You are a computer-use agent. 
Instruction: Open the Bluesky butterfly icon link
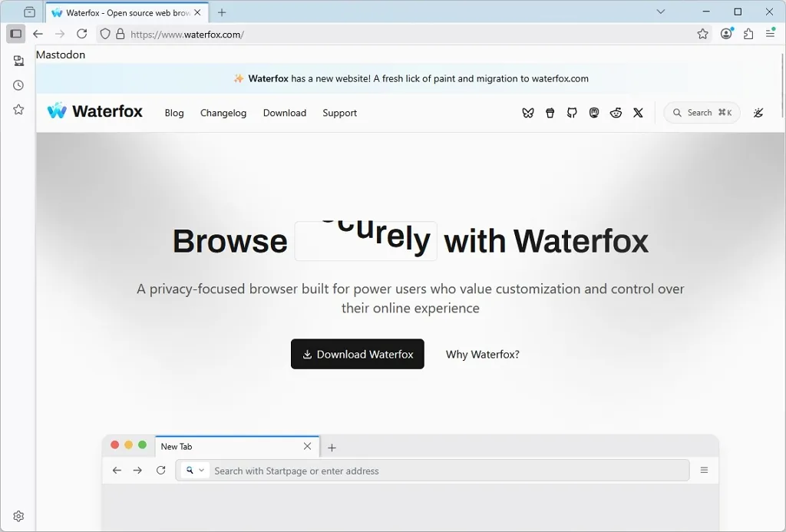coord(528,113)
